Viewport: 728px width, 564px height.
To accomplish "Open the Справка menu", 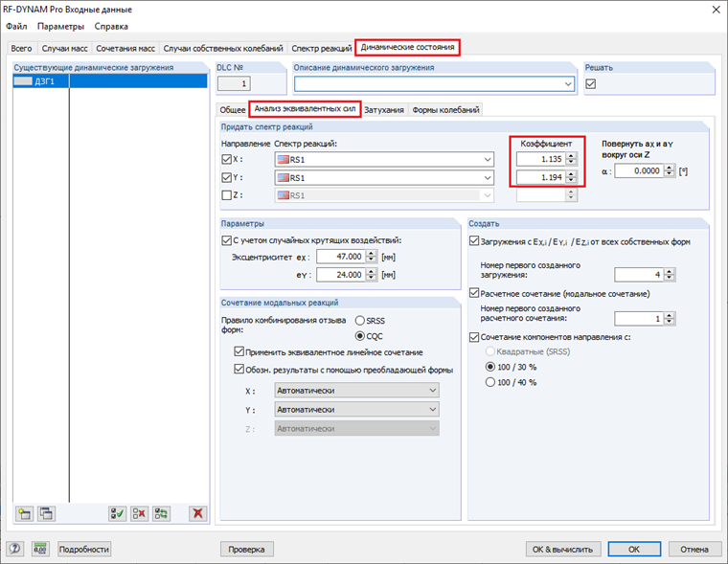I will [x=111, y=27].
